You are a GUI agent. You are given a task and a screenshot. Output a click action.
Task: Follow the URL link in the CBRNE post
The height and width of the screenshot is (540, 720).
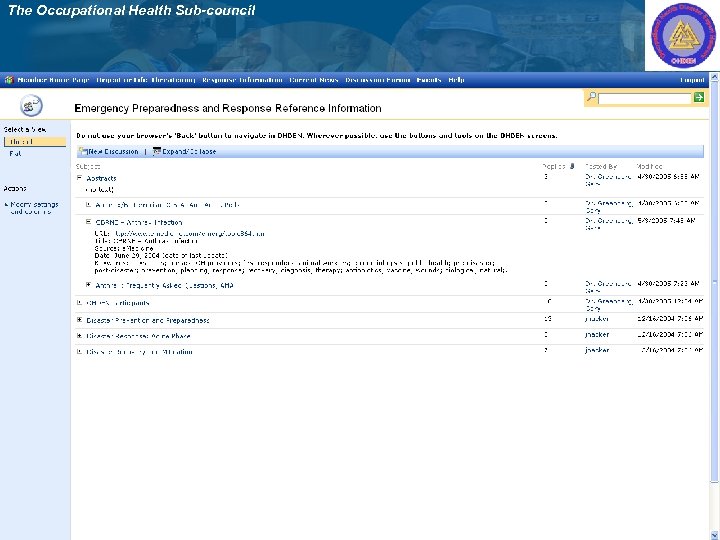190,234
